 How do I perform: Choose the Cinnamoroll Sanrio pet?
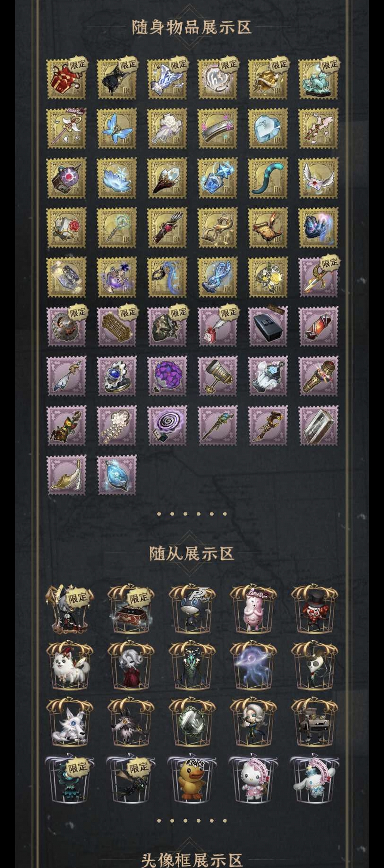click(314, 779)
